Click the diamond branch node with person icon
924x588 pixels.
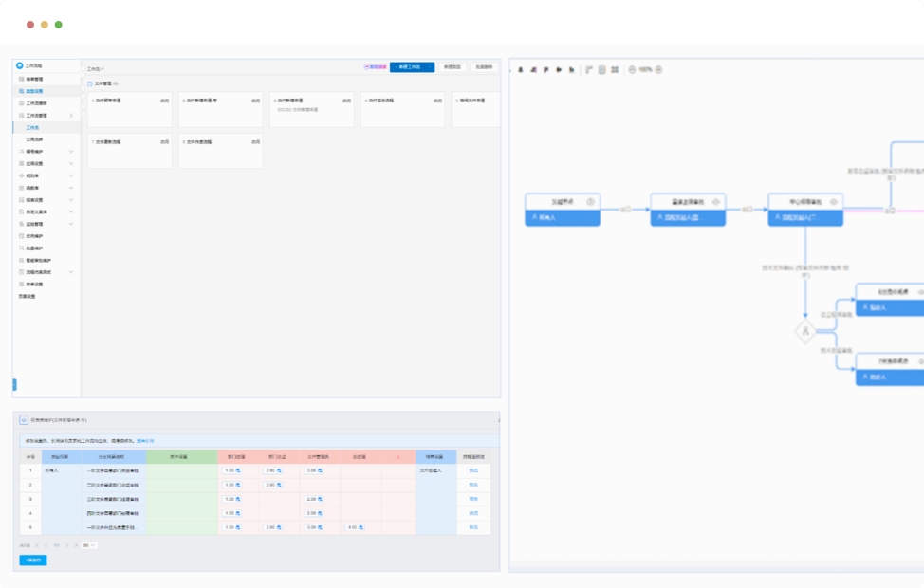[804, 331]
